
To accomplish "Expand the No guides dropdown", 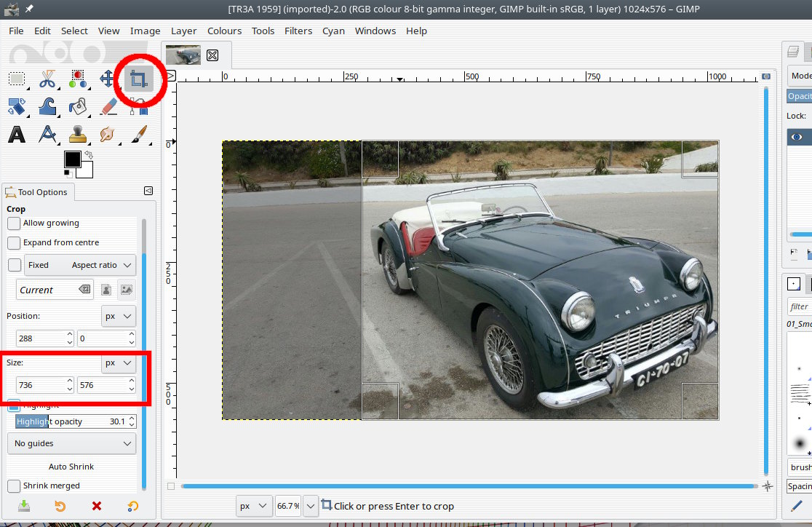I will [x=71, y=443].
